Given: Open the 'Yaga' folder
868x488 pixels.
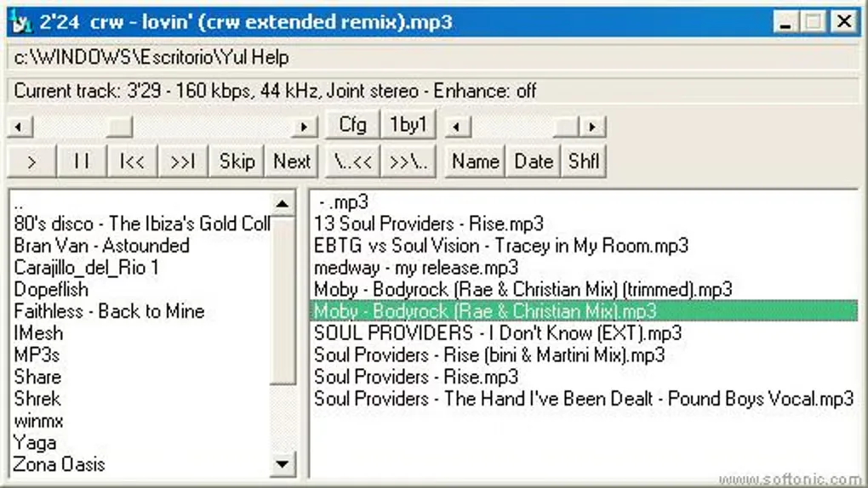Looking at the screenshot, I should pos(35,443).
